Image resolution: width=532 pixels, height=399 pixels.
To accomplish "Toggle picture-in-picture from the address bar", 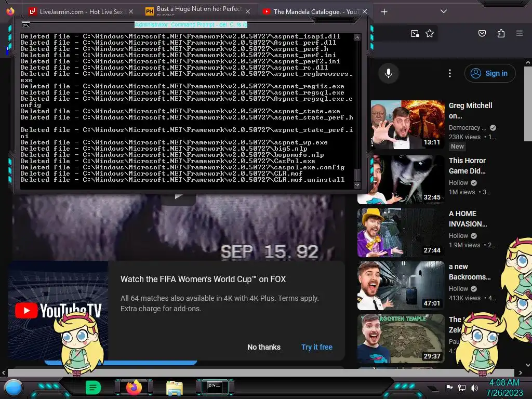I will (x=415, y=33).
